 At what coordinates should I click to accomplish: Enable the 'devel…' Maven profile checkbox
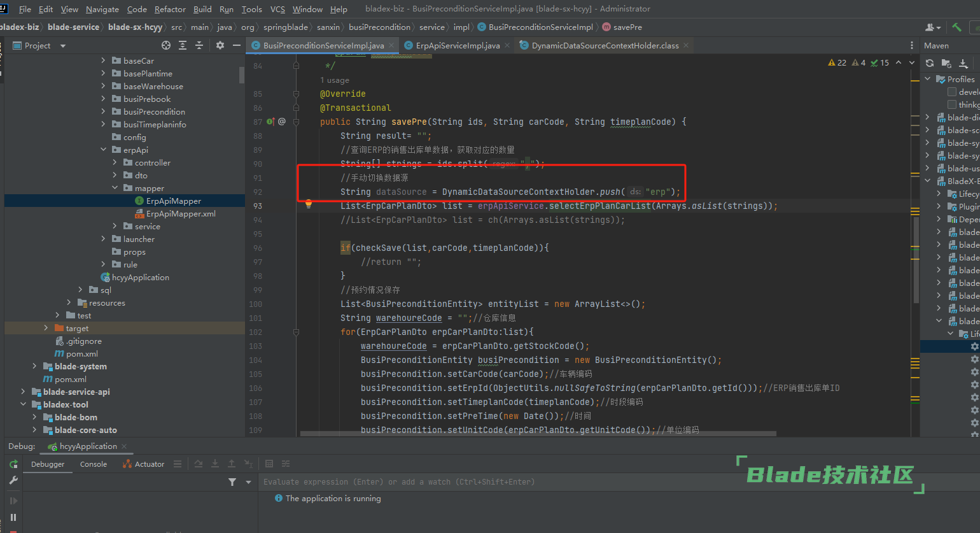point(952,92)
